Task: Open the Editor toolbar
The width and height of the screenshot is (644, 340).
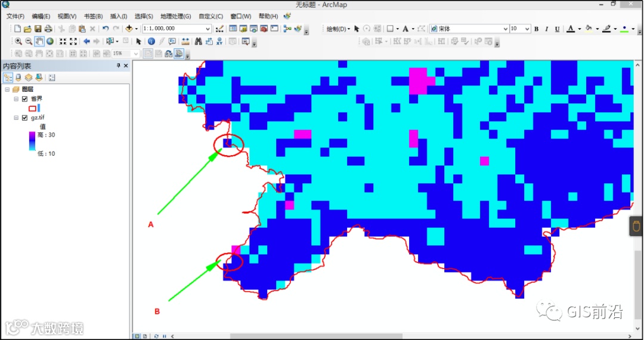Action: coord(219,29)
